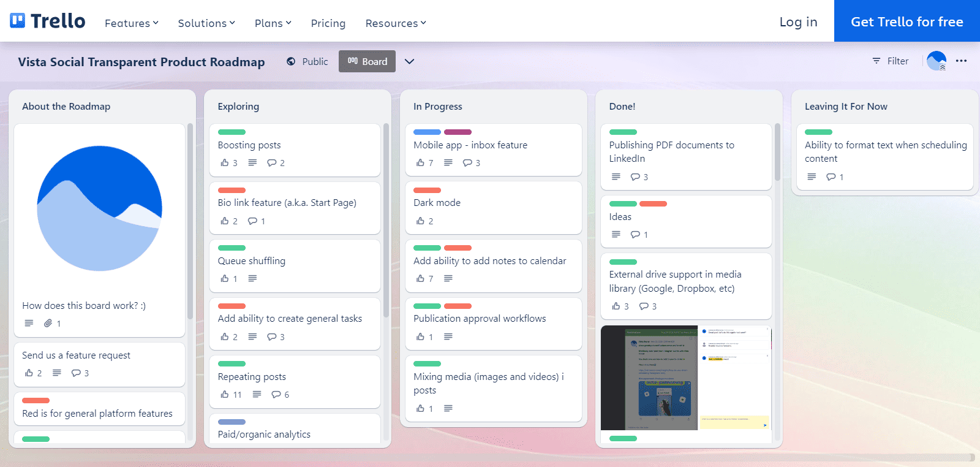980x467 pixels.
Task: Expand the board views chevron next to Board
Action: pos(409,61)
